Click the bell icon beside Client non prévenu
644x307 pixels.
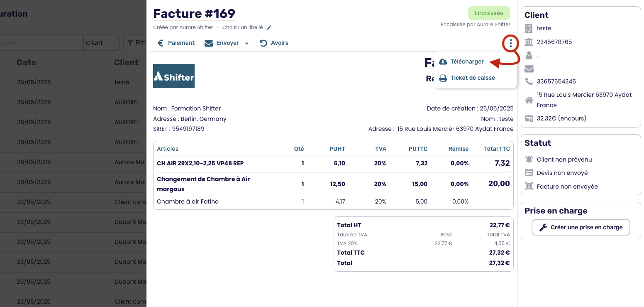[x=529, y=159]
